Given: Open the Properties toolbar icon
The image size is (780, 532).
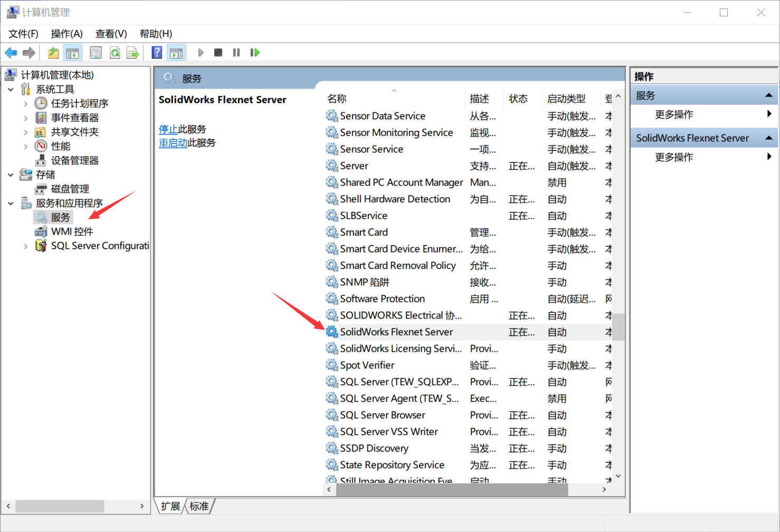Looking at the screenshot, I should click(96, 53).
